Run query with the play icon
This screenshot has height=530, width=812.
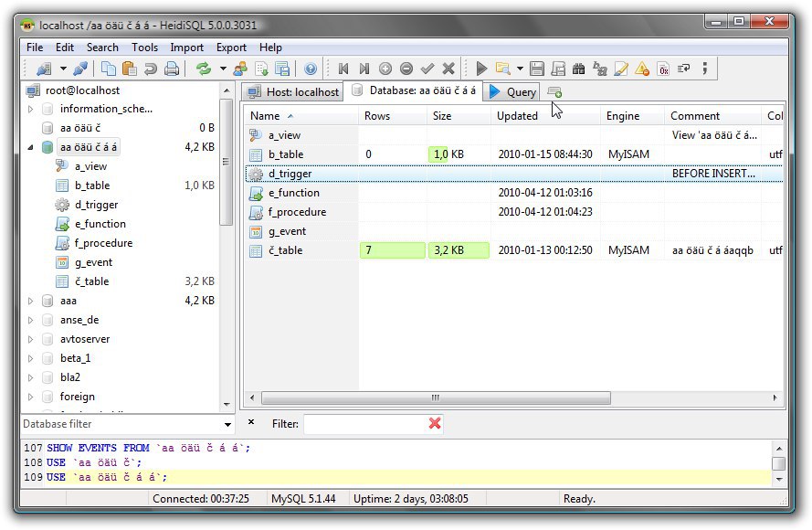pos(481,69)
